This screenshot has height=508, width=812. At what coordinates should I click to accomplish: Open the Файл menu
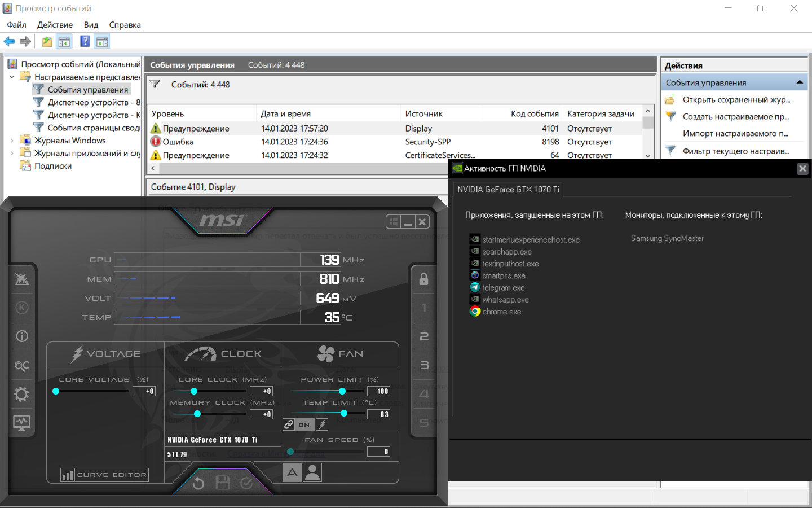click(16, 25)
